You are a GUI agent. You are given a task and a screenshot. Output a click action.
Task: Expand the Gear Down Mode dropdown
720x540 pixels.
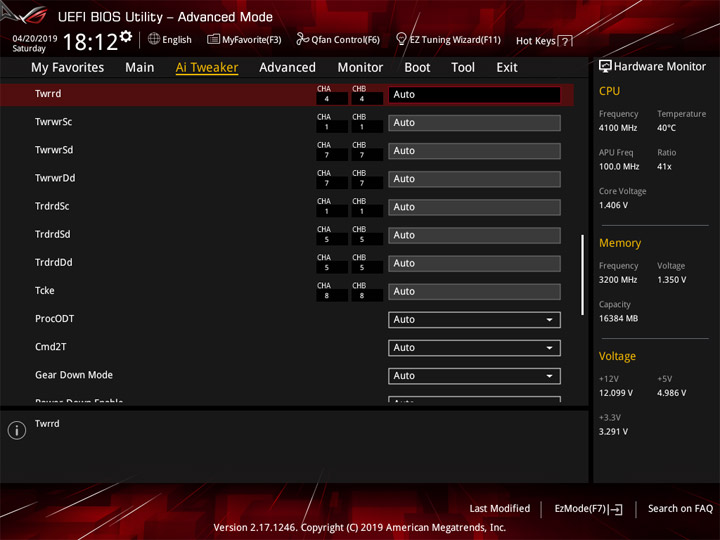[x=474, y=376]
